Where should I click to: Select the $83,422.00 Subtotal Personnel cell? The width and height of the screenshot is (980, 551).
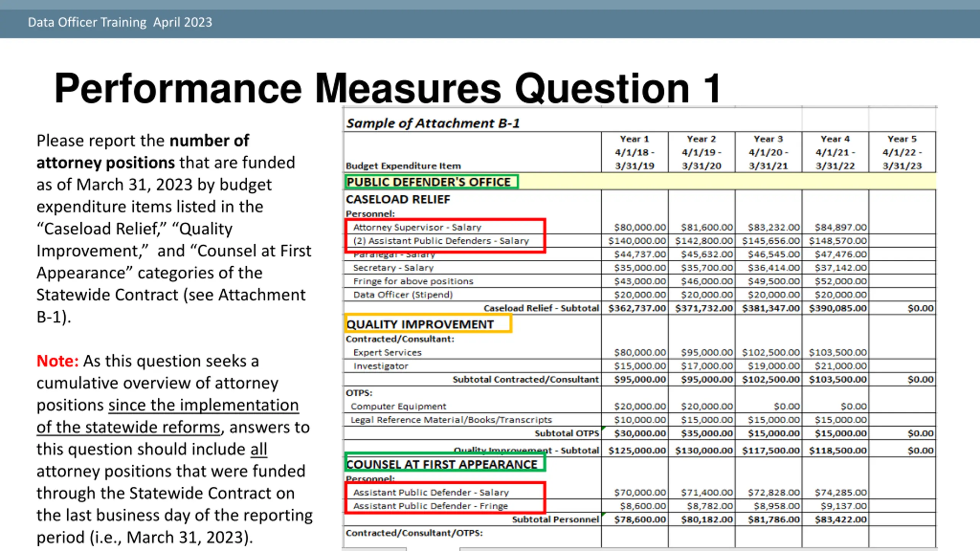841,519
